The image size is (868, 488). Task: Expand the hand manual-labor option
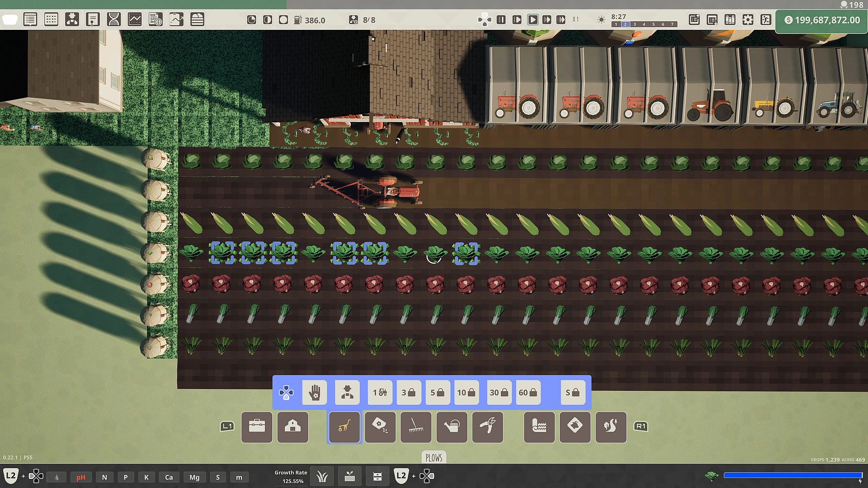point(314,392)
